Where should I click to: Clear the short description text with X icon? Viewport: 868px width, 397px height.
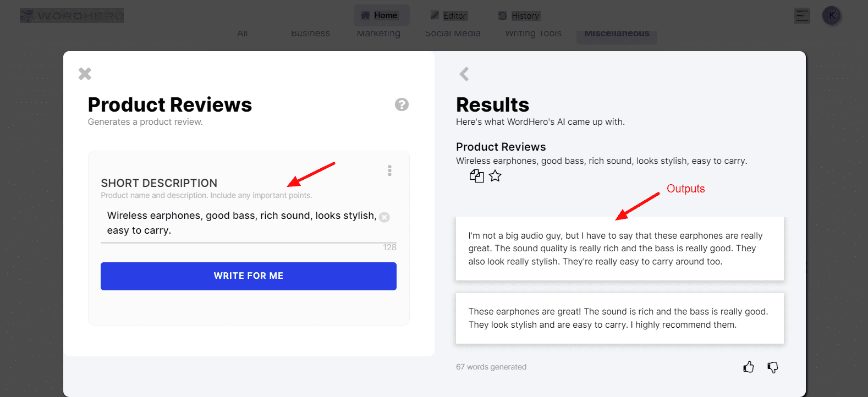[384, 217]
